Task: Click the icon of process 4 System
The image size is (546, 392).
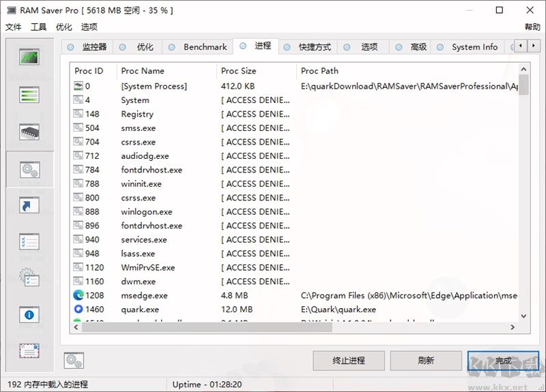Action: pyautogui.click(x=78, y=100)
